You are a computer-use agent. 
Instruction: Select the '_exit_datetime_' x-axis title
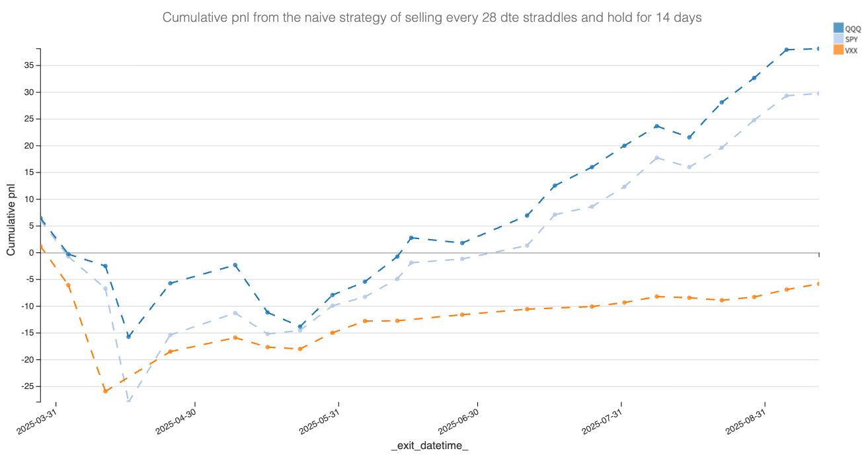(430, 446)
